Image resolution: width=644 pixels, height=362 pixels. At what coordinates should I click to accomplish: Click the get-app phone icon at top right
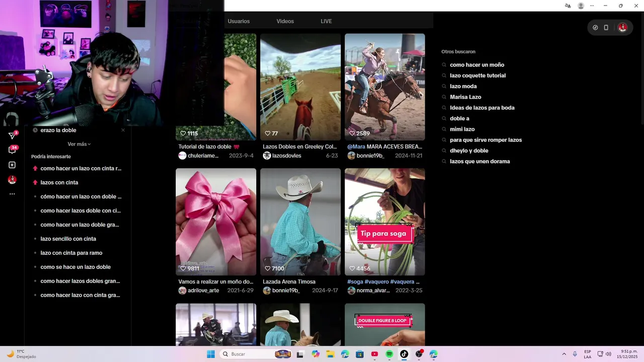coord(606,28)
